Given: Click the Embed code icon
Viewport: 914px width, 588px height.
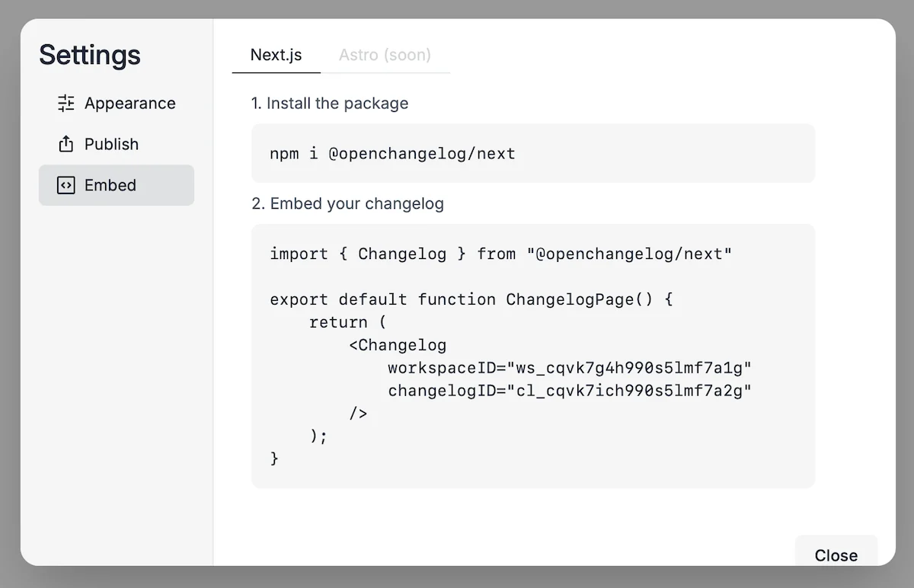Looking at the screenshot, I should (x=66, y=185).
